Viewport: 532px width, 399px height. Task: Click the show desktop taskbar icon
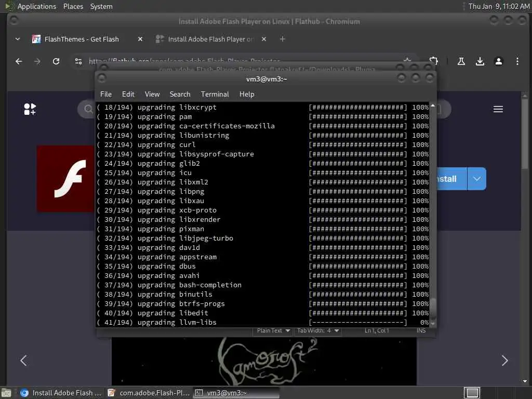point(6,393)
